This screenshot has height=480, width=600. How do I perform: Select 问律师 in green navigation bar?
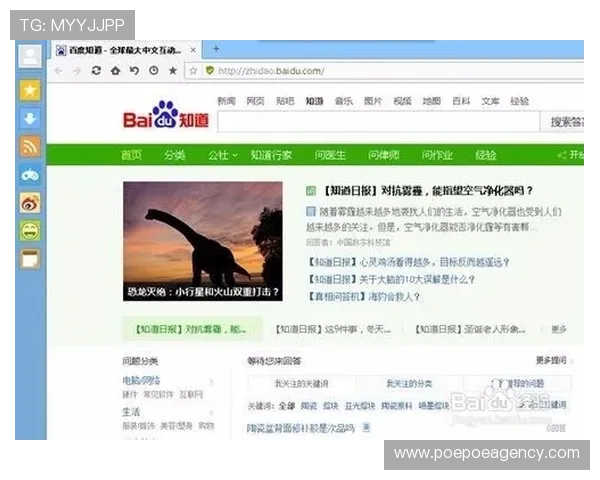(x=383, y=155)
